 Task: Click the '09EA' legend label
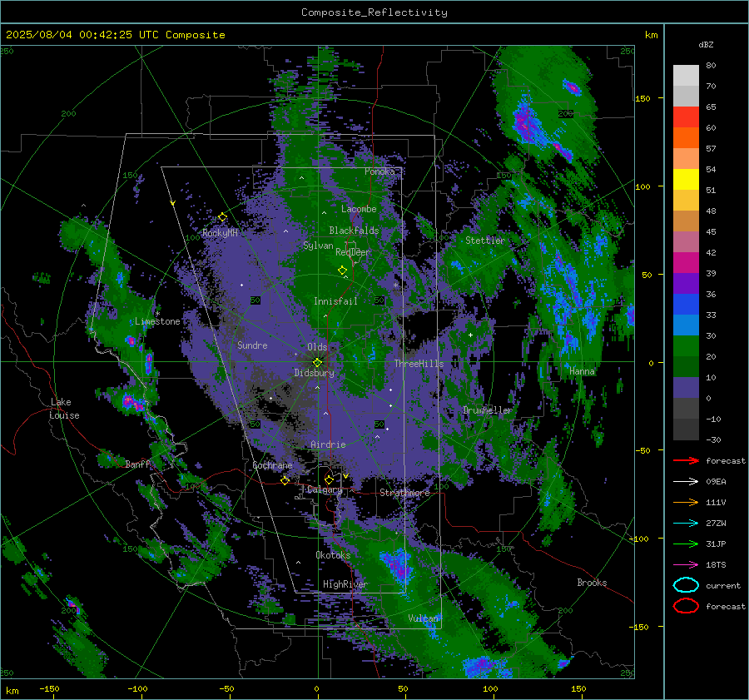click(716, 482)
